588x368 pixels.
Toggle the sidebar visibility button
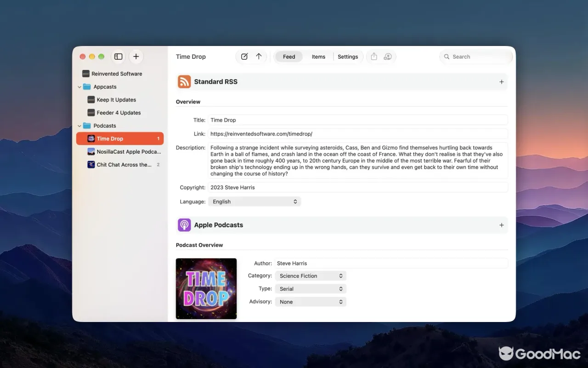pyautogui.click(x=119, y=57)
